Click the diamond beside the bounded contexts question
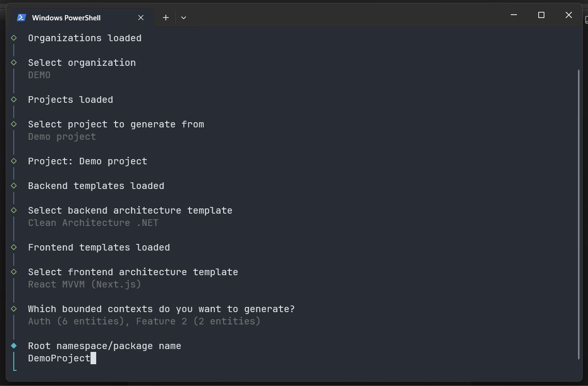588x386 pixels. click(13, 309)
